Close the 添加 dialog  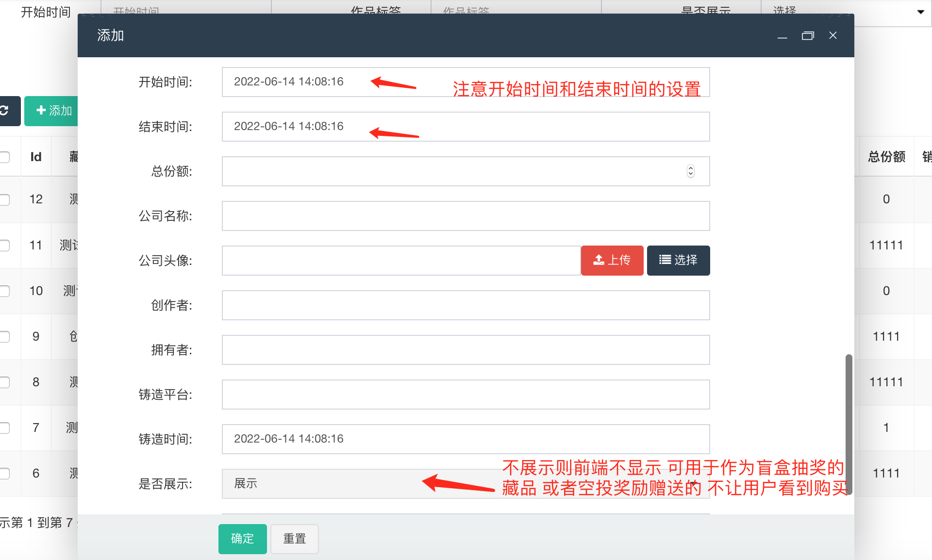click(x=833, y=35)
